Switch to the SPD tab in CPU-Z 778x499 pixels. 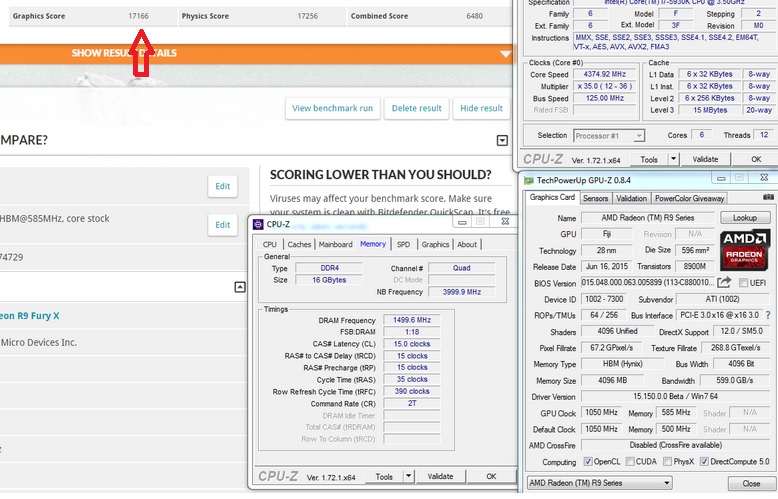(403, 244)
